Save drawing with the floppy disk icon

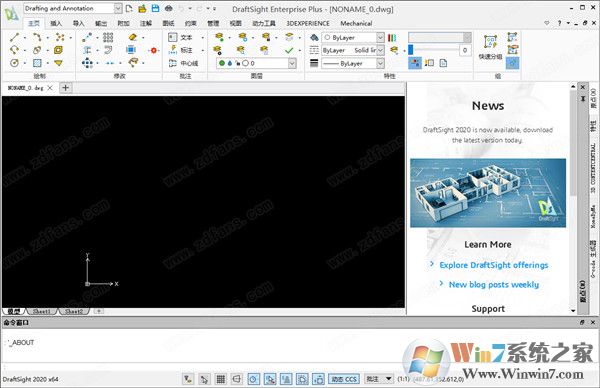pyautogui.click(x=155, y=8)
